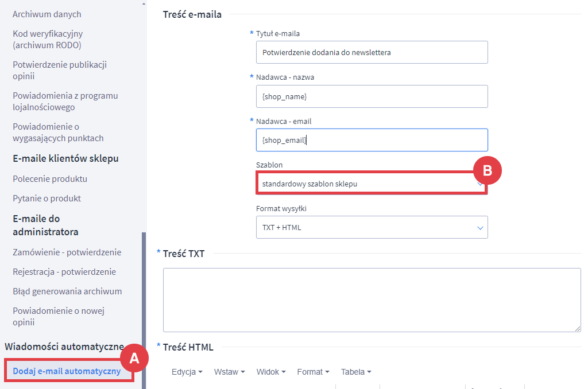Click the Tytuł e-maila input field
Screen dimensions: 588x389
coord(371,52)
